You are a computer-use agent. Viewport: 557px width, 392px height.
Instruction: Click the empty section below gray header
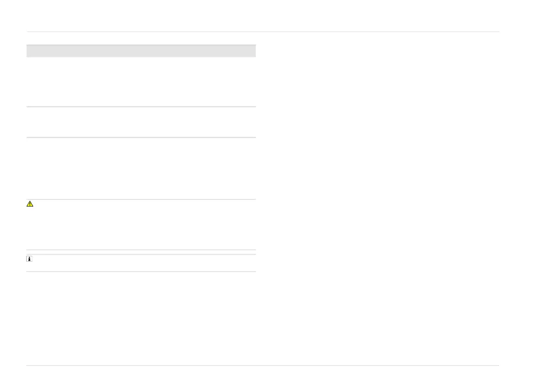[x=141, y=82]
